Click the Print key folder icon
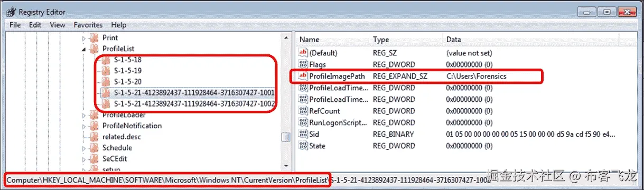The image size is (644, 190). click(94, 37)
